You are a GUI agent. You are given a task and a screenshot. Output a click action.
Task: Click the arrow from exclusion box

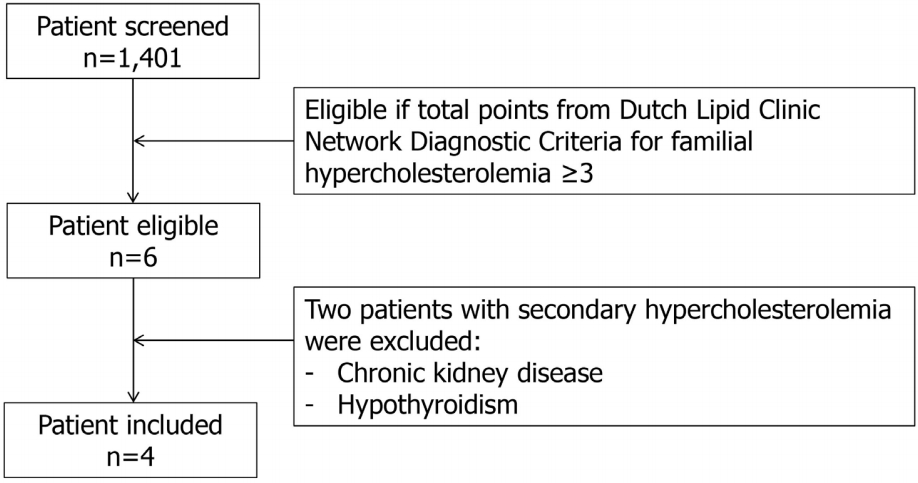pyautogui.click(x=214, y=340)
